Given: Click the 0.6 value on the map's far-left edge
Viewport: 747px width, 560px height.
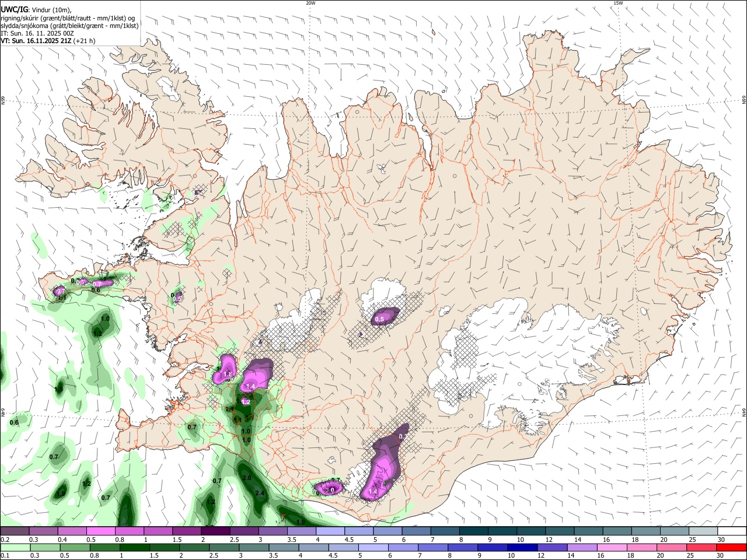Looking at the screenshot, I should [x=14, y=422].
